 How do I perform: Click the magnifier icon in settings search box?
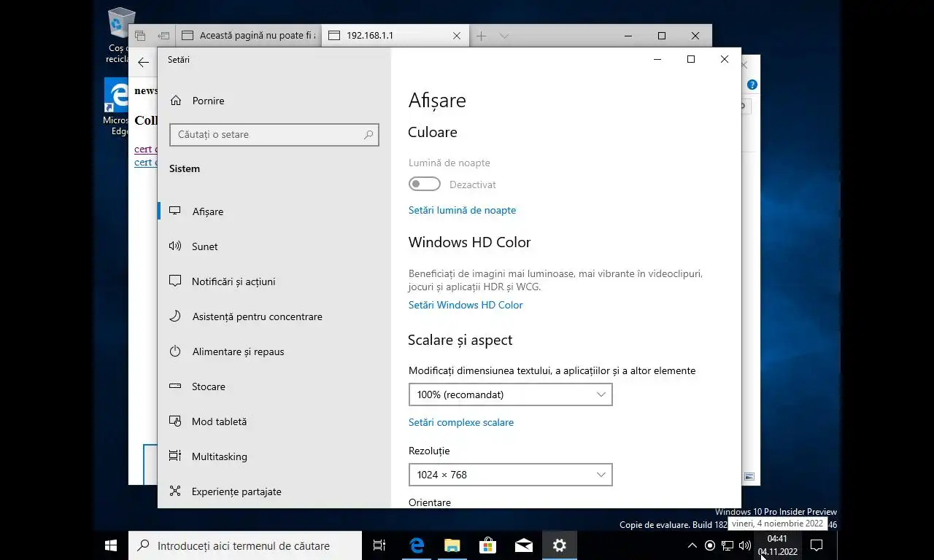[x=368, y=135]
